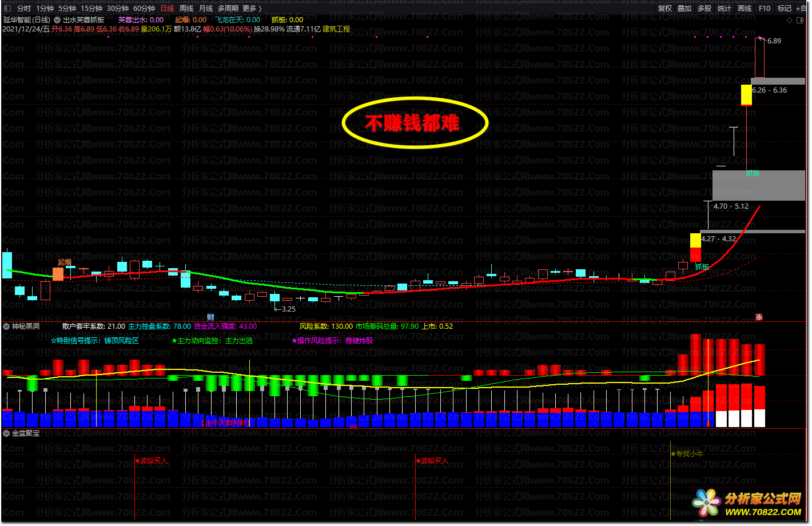Expand the 金盆聚宝 indicator dropdown arrow

click(6, 433)
